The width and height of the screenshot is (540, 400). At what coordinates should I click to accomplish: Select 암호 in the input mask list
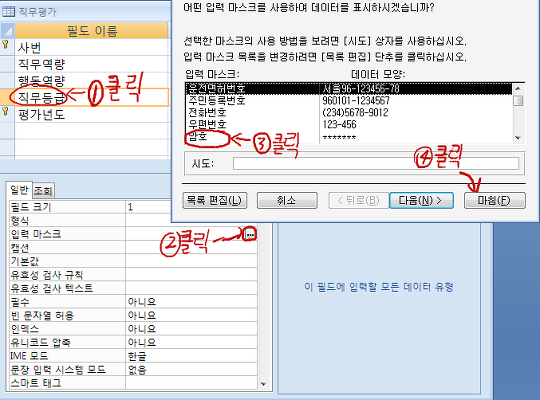[x=198, y=136]
